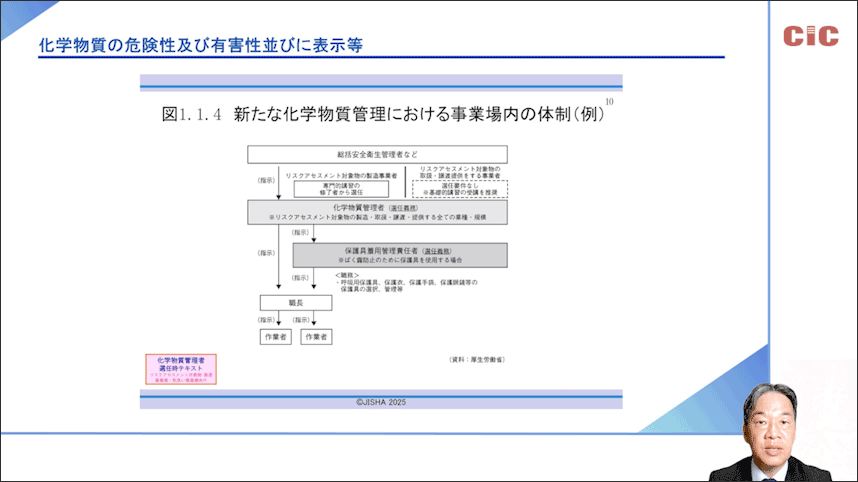Click the 保護具着用管理責任者 dark gray box

400,253
